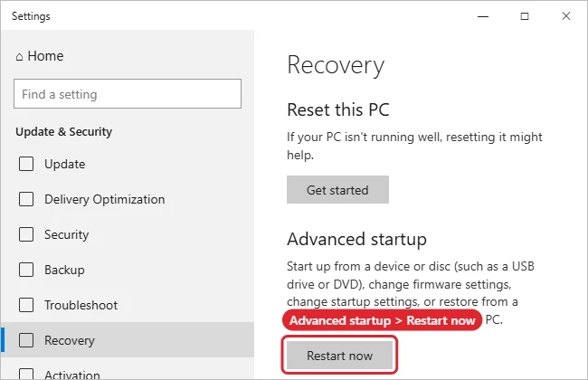This screenshot has width=588, height=380.
Task: Open the Update settings page
Action: point(128,164)
